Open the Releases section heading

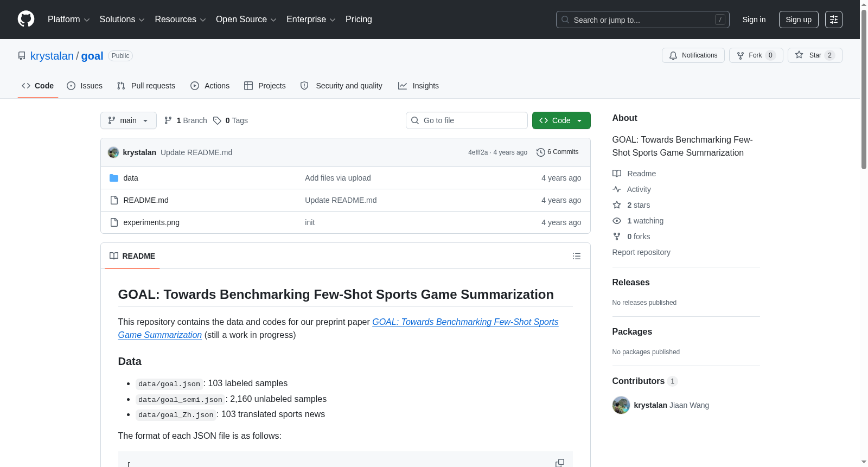click(631, 283)
